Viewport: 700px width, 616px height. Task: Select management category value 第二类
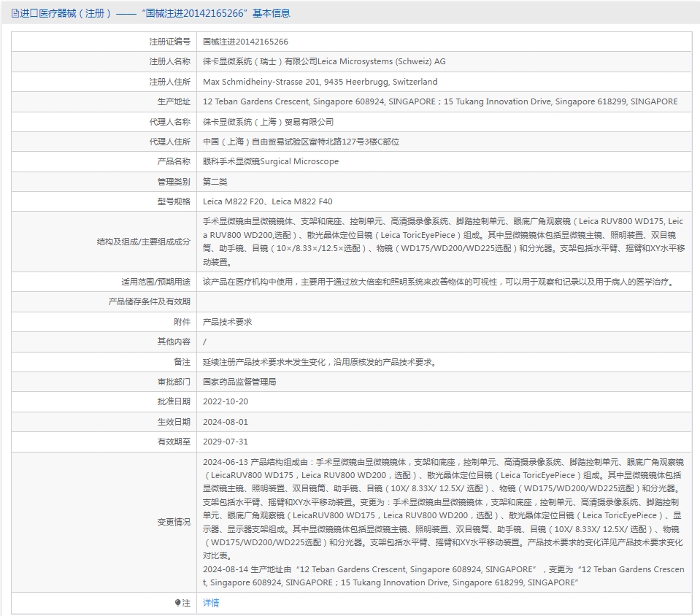point(215,182)
